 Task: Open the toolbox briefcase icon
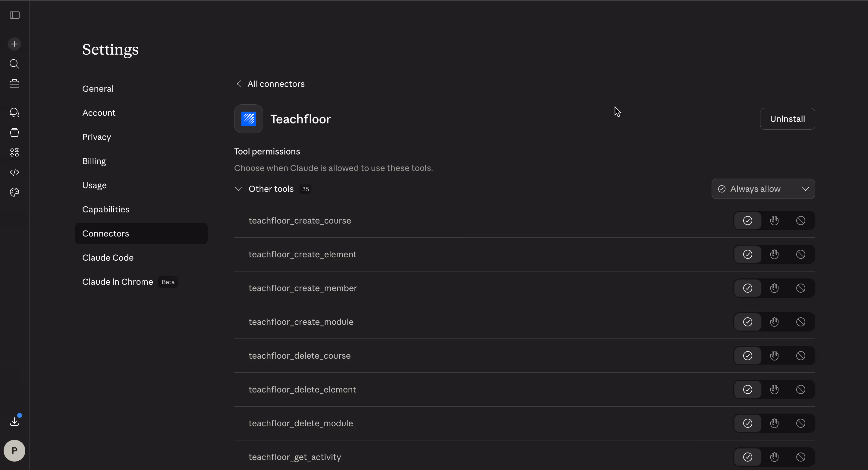pos(14,83)
